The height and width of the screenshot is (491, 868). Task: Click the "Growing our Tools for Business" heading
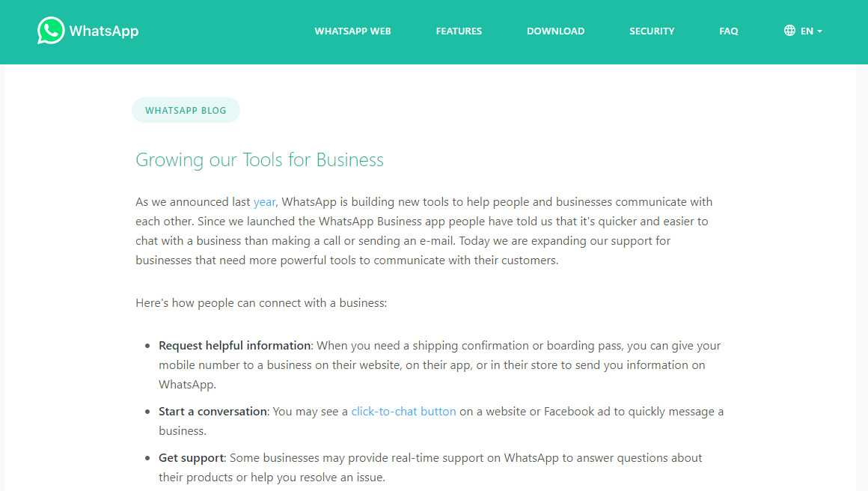260,160
